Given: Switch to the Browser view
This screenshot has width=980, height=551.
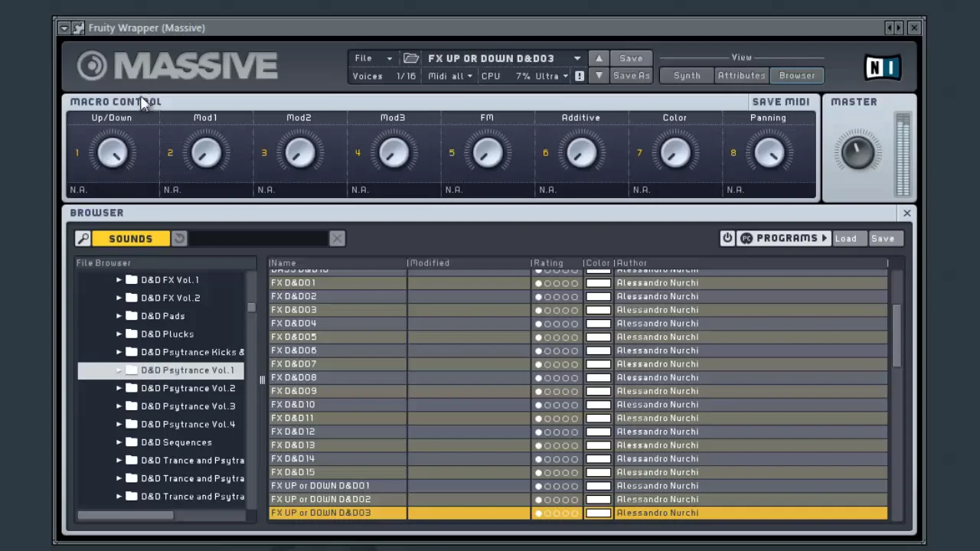Looking at the screenshot, I should (797, 76).
